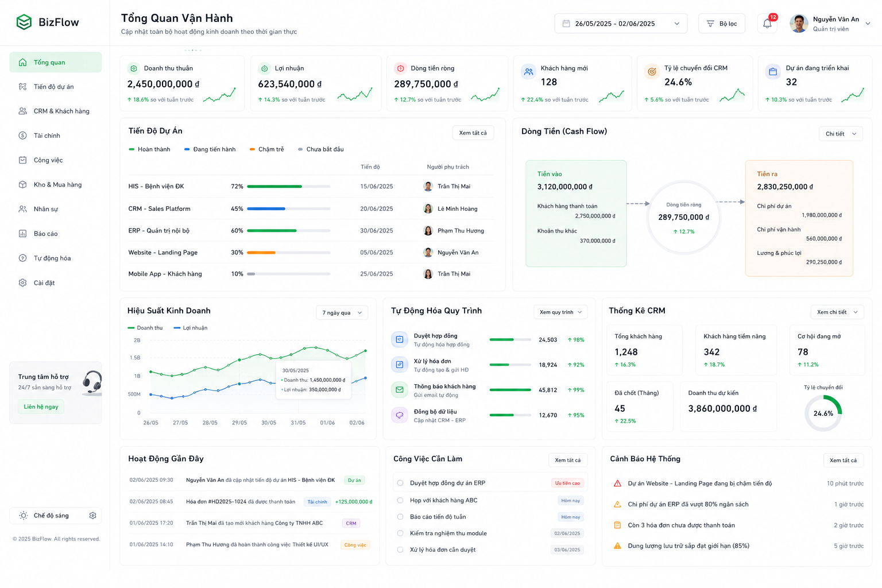Click the calendar icon in the date range
Viewport: 882px width, 588px height.
coord(566,24)
